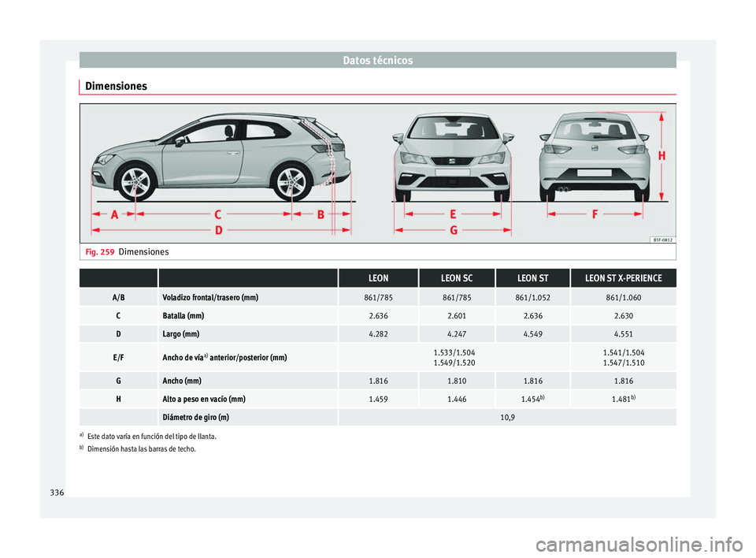Click 'Alto a peso en vacío (mm)' cell

tap(248, 400)
